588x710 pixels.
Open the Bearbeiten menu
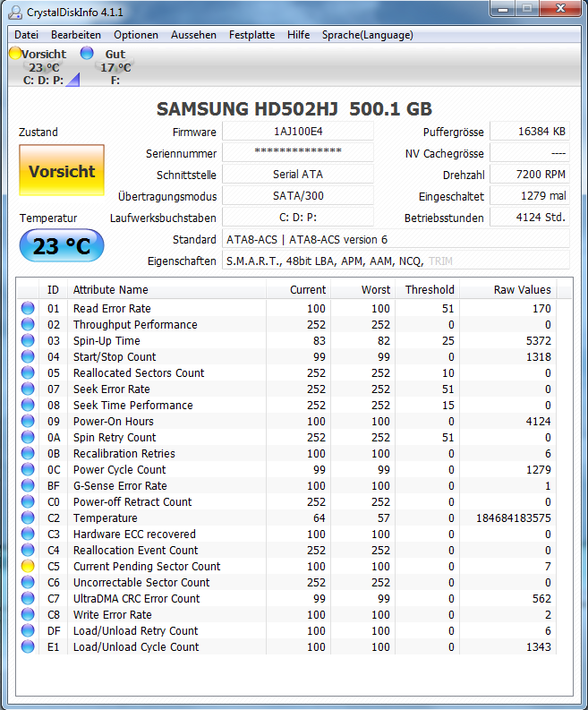(75, 35)
